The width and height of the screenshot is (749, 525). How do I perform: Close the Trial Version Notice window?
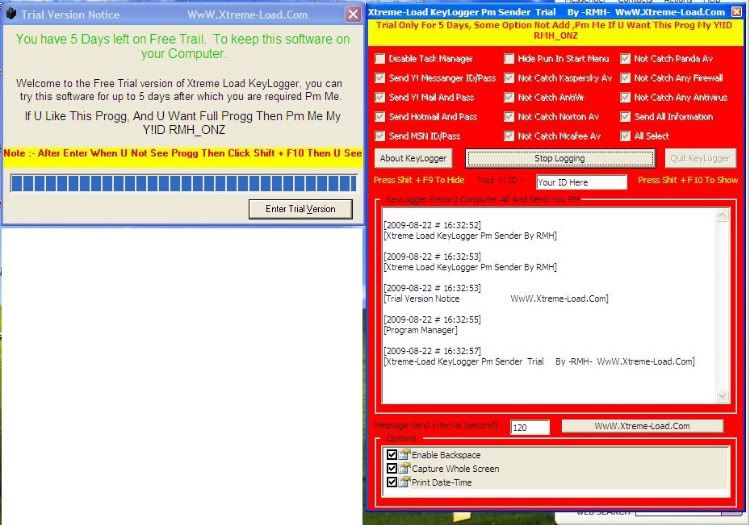(x=353, y=14)
